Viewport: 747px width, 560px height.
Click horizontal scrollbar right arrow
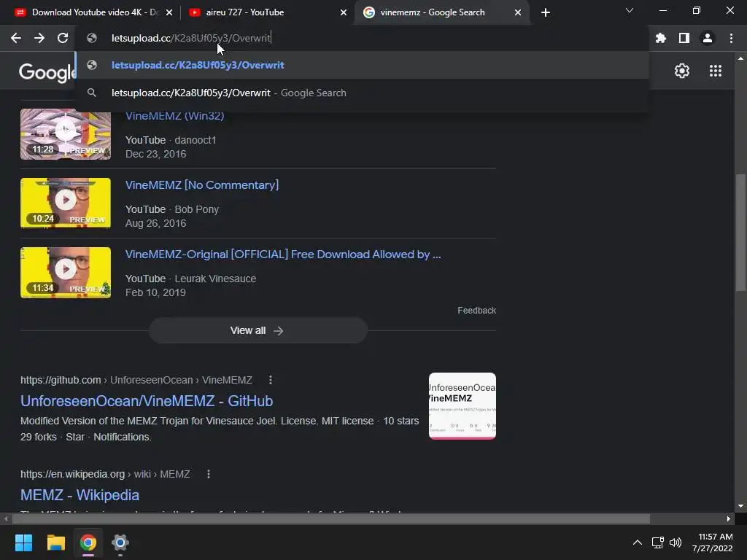pyautogui.click(x=729, y=518)
